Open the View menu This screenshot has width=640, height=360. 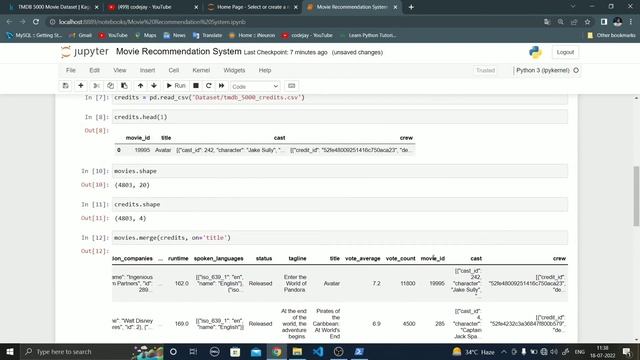click(120, 70)
